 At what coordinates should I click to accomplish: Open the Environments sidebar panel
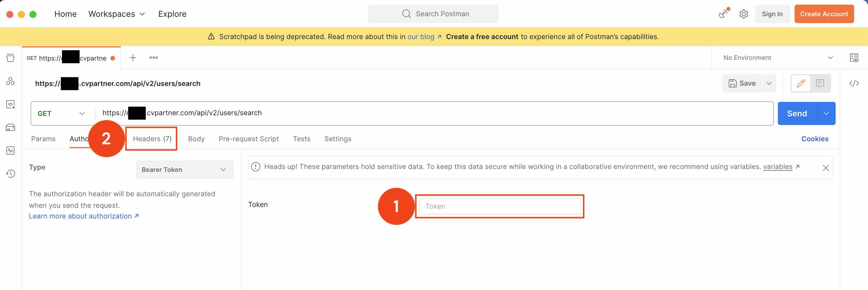10,104
